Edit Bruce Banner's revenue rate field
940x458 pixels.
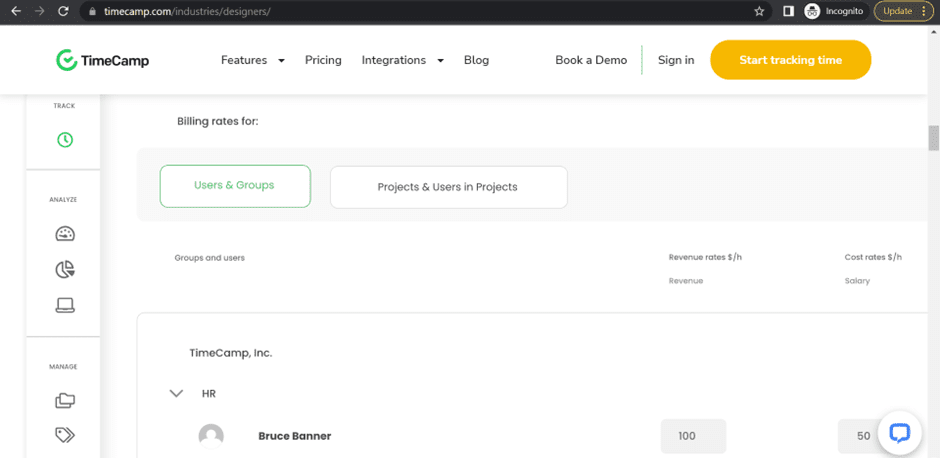(694, 436)
